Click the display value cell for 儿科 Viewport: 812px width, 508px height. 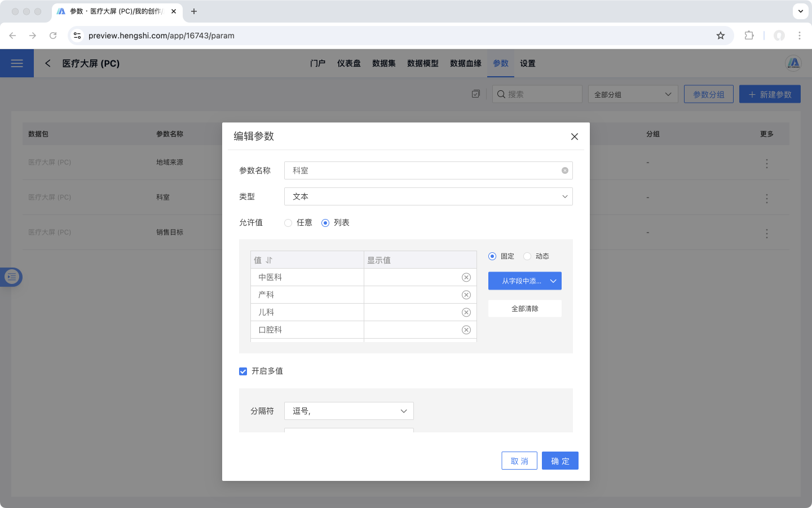coord(412,312)
